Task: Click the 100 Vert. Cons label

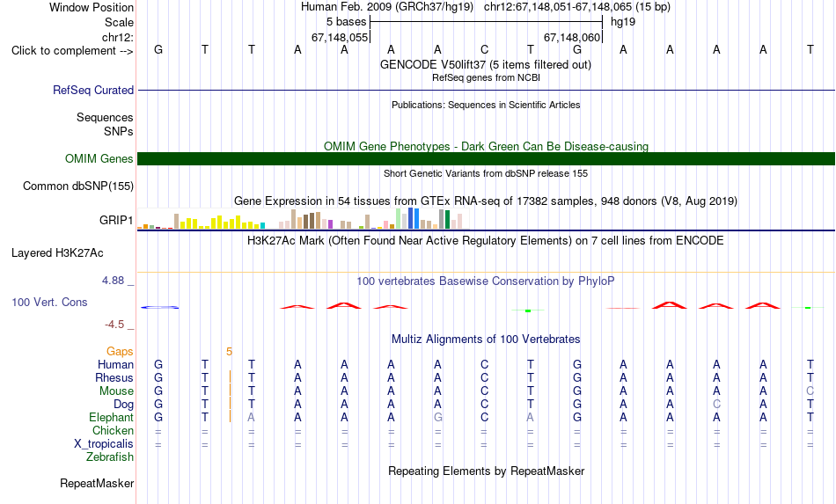Action: pyautogui.click(x=49, y=302)
